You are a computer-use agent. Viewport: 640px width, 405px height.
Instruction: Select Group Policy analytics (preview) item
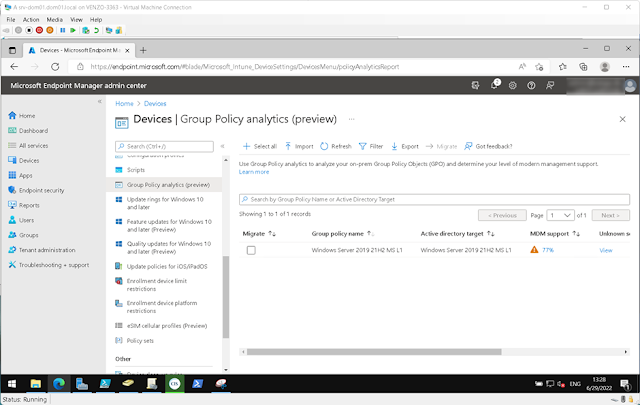pyautogui.click(x=164, y=185)
